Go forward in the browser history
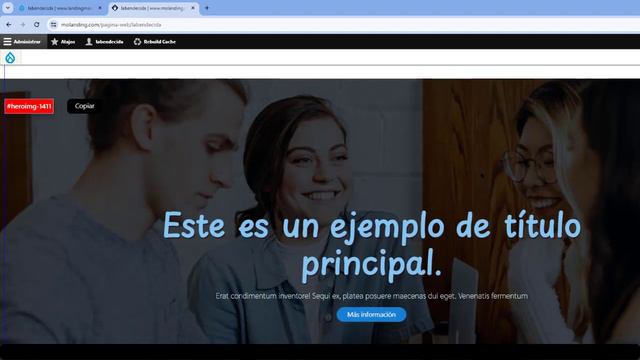The image size is (640, 360). (23, 25)
